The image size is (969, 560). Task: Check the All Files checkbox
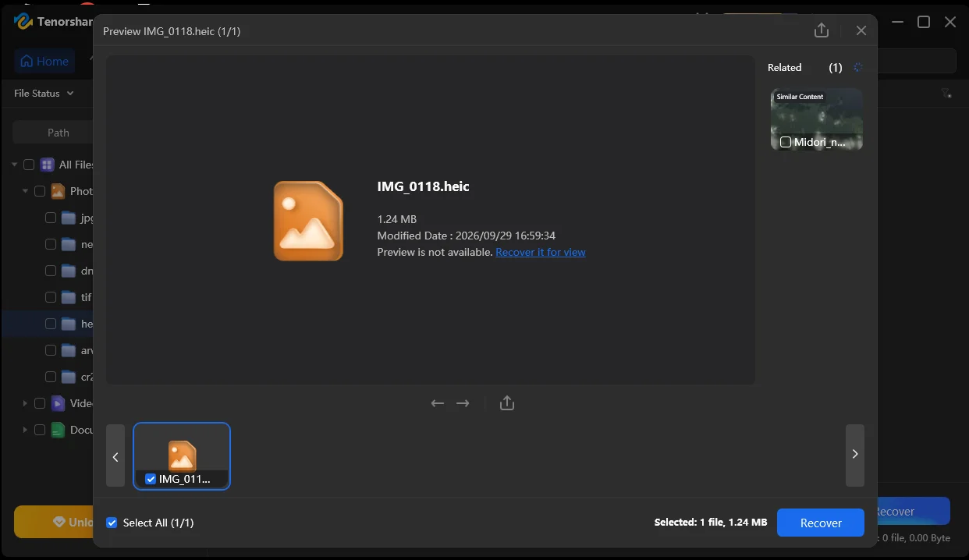[29, 165]
